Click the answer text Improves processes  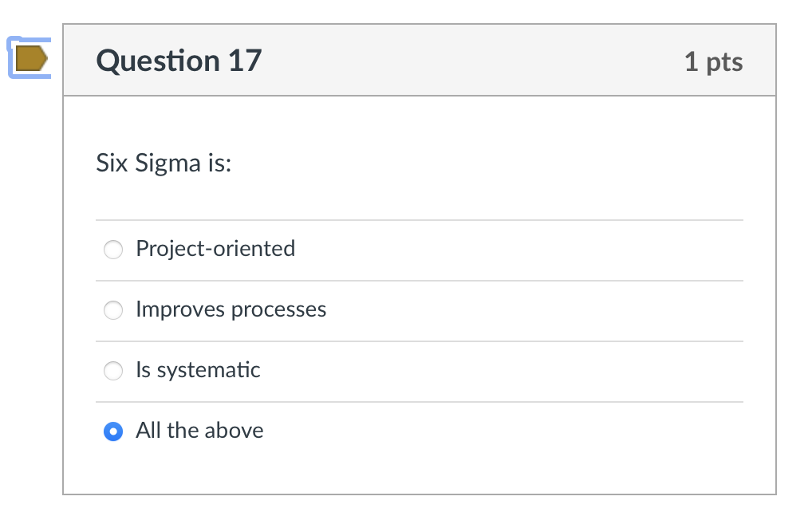pyautogui.click(x=231, y=309)
